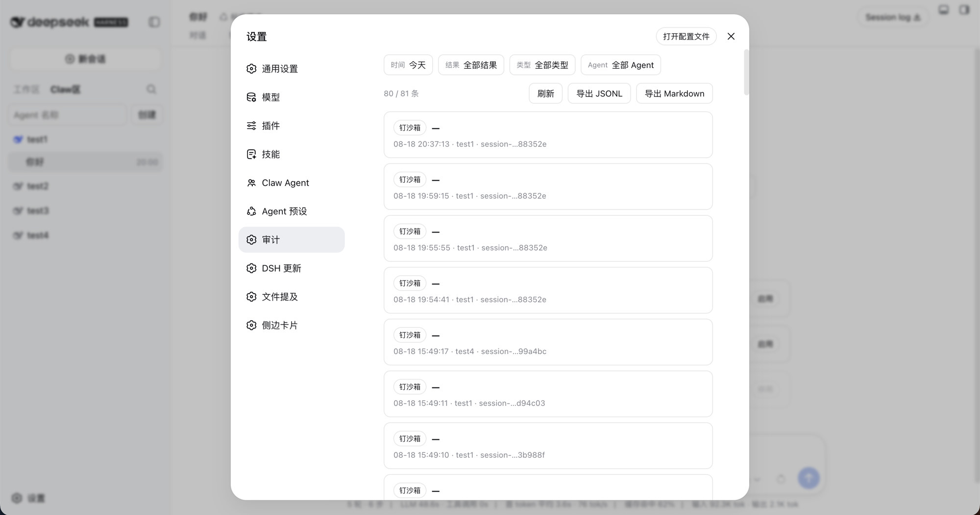Viewport: 980px width, 515px height.
Task: Switch to the Claw区 tab in the sidebar
Action: pyautogui.click(x=65, y=90)
